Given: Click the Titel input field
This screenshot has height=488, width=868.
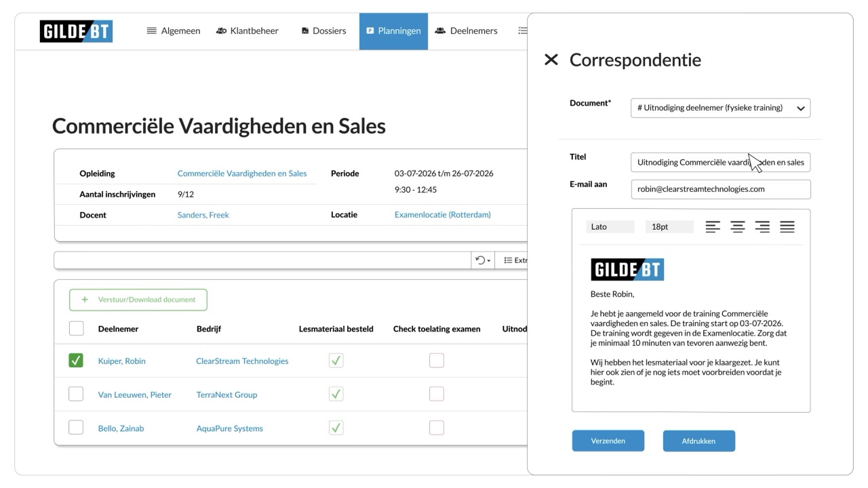Looking at the screenshot, I should [x=720, y=163].
